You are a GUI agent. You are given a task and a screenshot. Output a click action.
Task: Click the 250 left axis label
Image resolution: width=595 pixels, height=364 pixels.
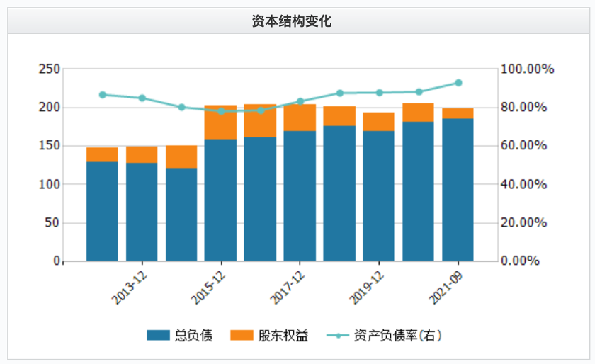coord(49,69)
